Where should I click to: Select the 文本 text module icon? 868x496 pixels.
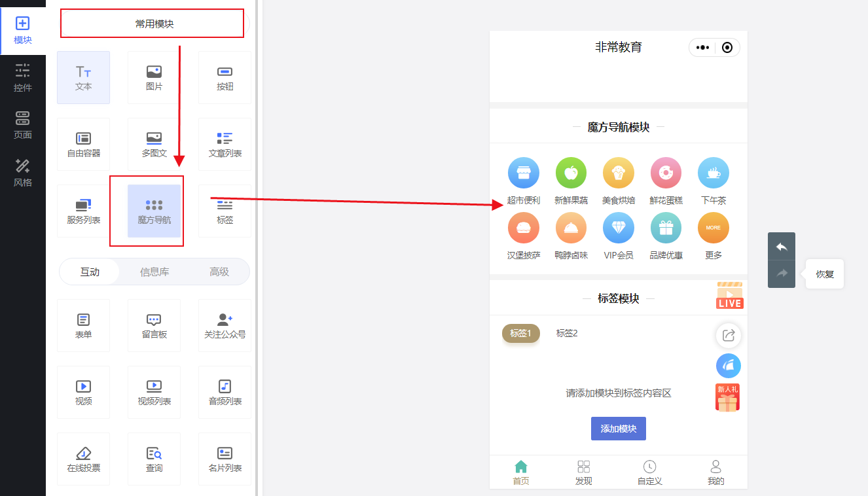point(83,77)
